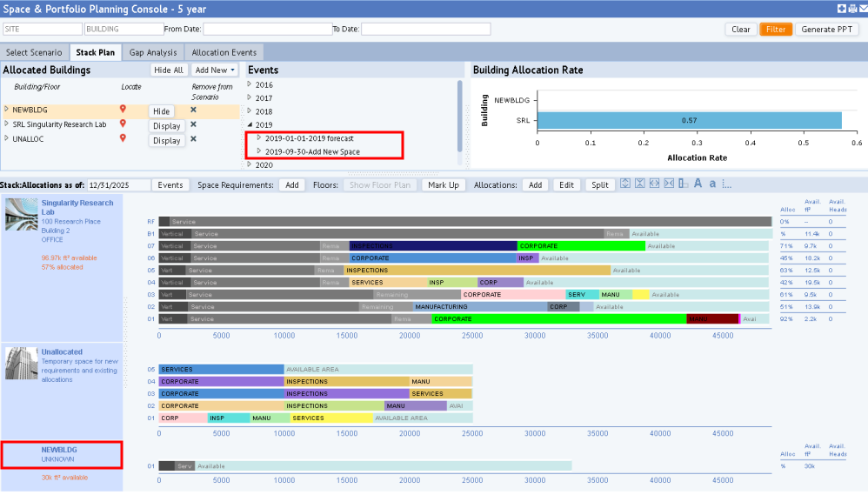Image resolution: width=868 pixels, height=495 pixels.
Task: Open the Add New dropdown
Action: click(x=215, y=70)
